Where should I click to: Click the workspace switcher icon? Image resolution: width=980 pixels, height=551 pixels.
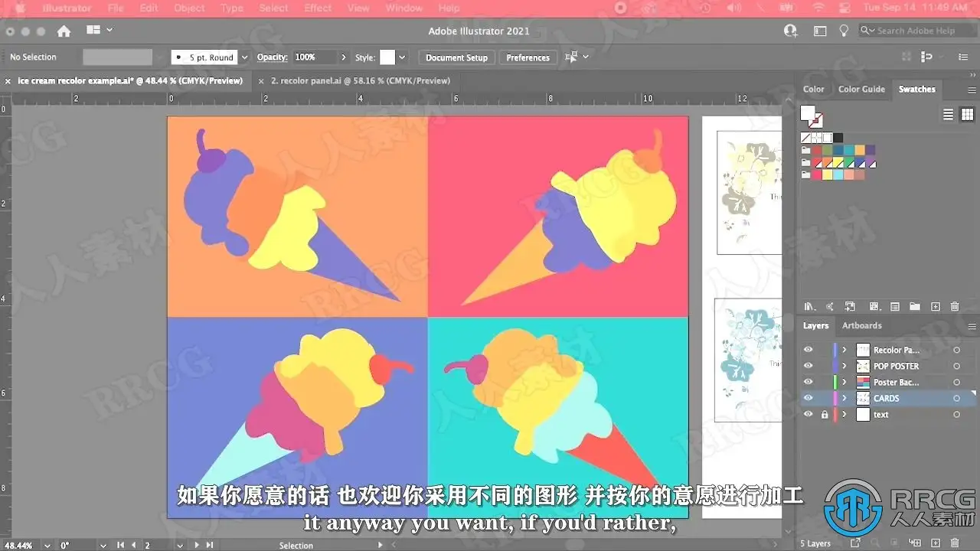tap(820, 31)
